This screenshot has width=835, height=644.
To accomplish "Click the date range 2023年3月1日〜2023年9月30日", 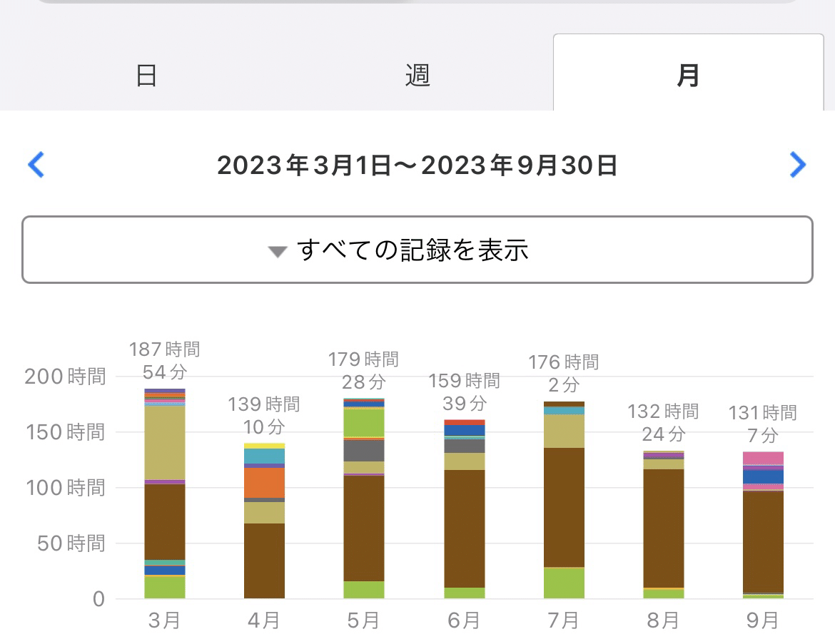I will click(x=417, y=165).
